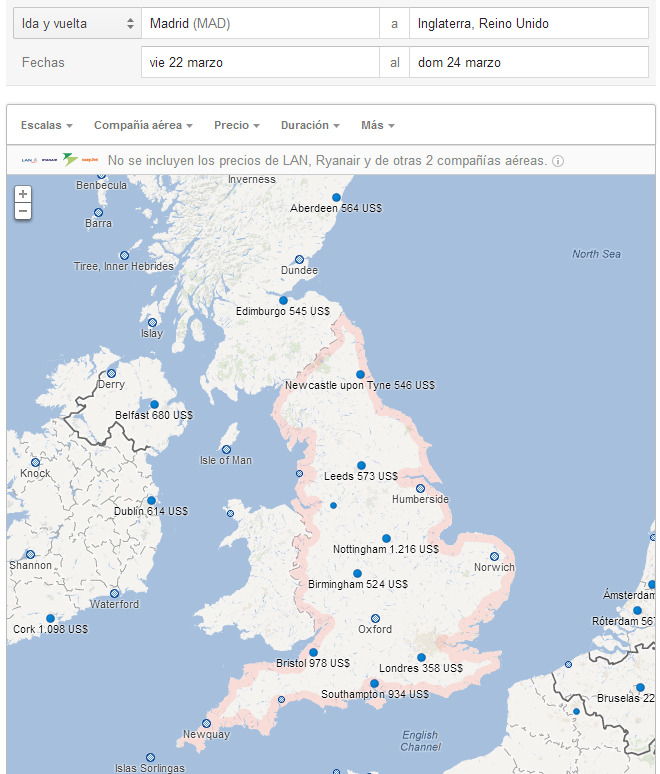Select the Norwich airport circle marker

494,556
